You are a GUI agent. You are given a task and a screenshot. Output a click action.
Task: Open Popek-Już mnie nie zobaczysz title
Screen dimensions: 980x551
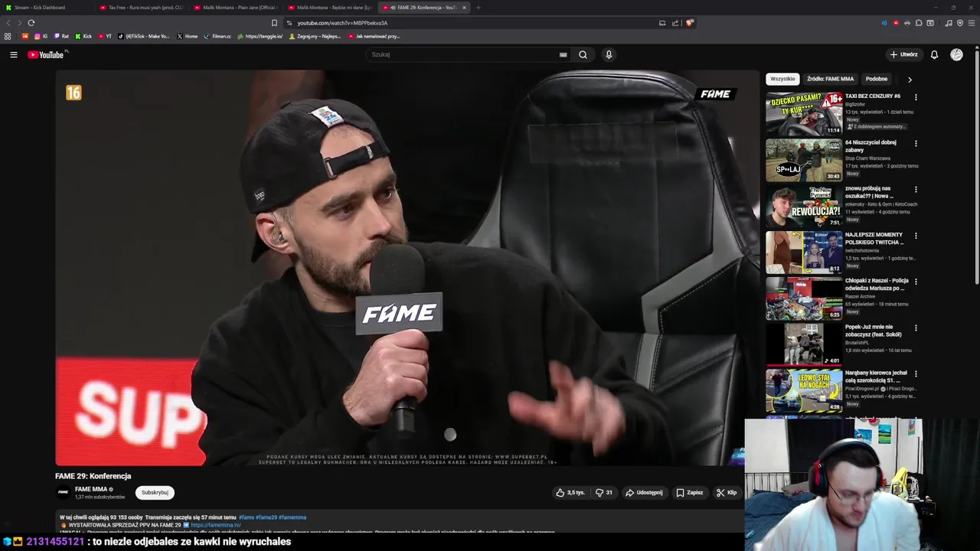[874, 331]
